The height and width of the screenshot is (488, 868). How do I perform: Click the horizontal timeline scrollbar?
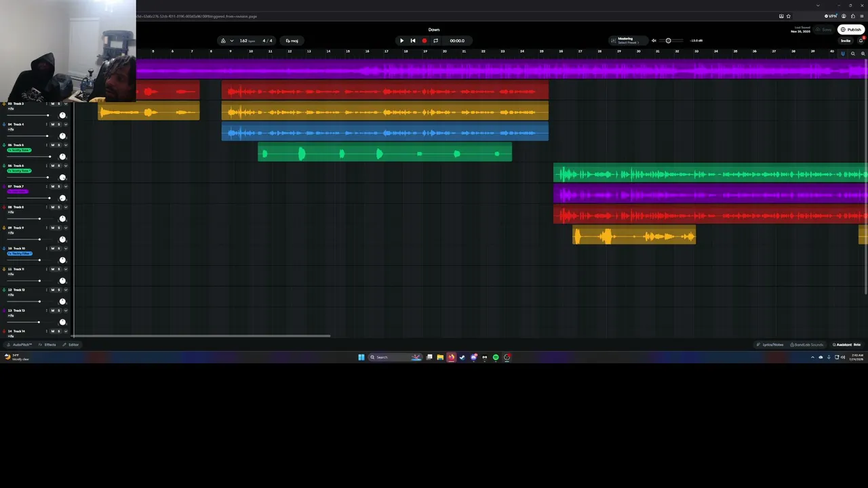tap(201, 335)
